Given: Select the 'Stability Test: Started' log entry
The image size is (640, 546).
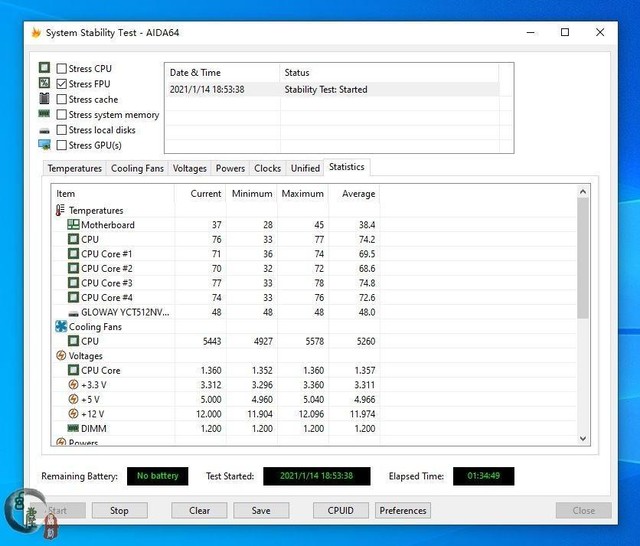Looking at the screenshot, I should pyautogui.click(x=326, y=89).
